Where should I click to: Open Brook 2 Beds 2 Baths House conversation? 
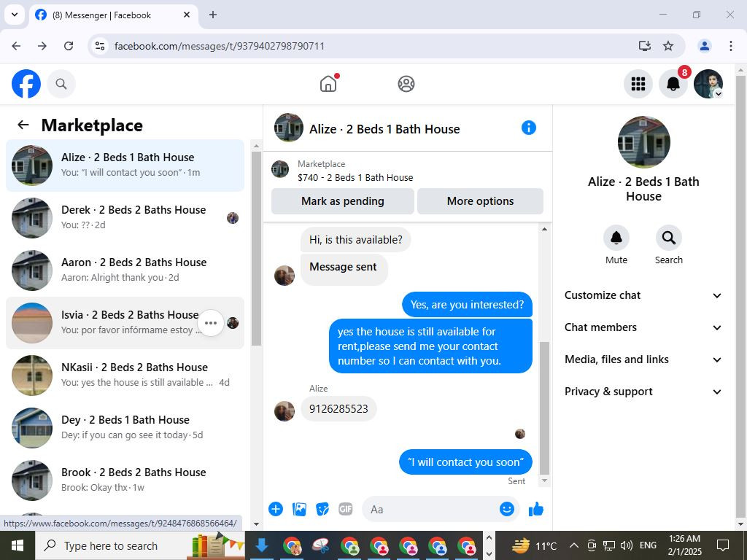pos(125,480)
